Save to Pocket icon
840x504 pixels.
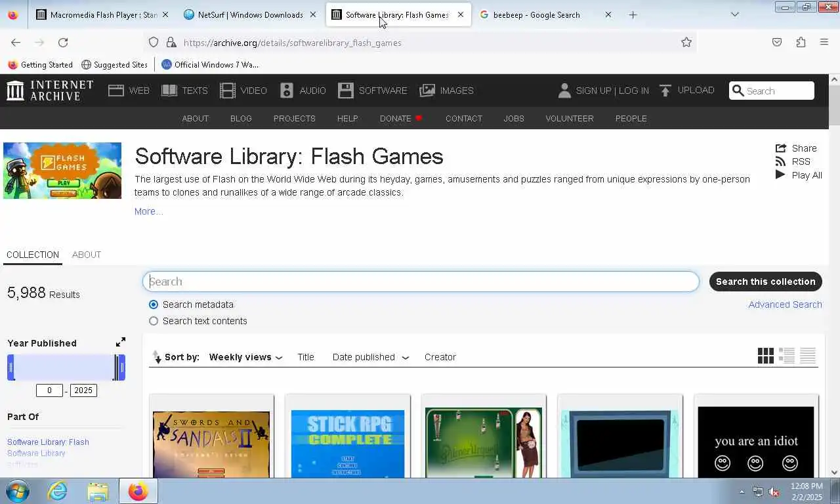pos(777,42)
